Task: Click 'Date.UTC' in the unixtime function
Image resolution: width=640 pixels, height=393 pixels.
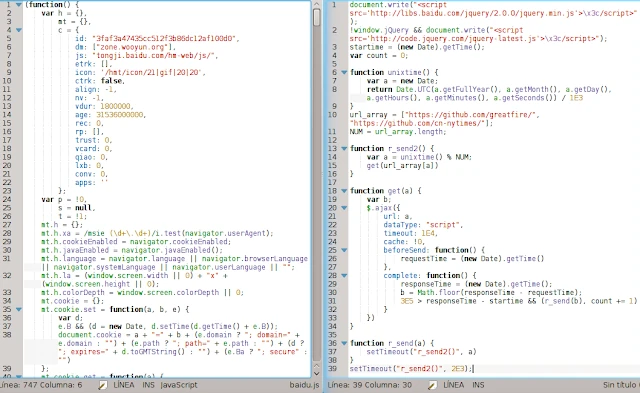Action: point(413,89)
